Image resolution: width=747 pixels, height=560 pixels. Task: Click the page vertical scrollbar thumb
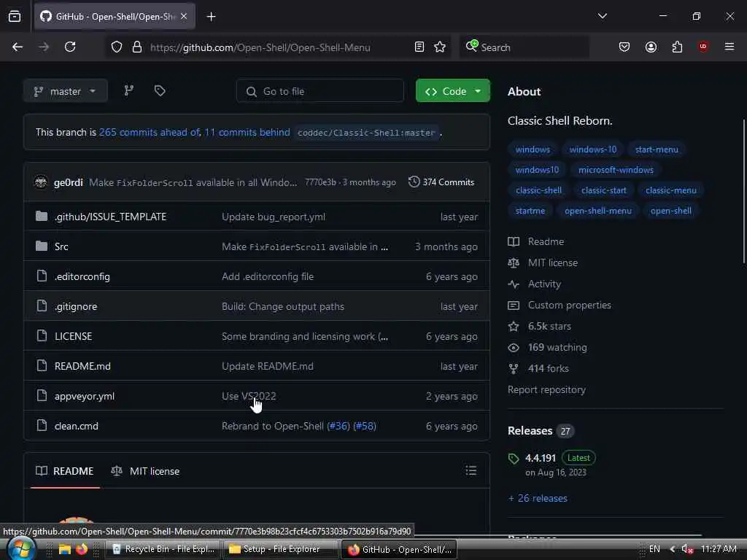point(744,190)
